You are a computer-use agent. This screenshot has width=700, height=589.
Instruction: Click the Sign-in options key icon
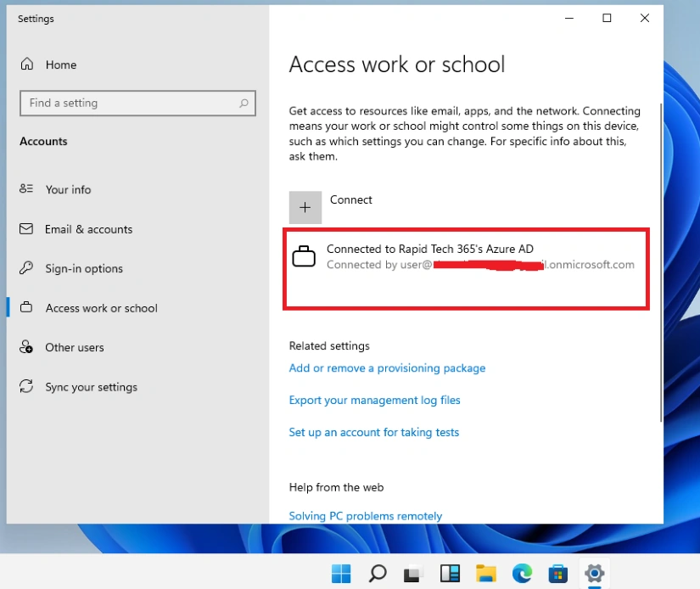(x=26, y=268)
